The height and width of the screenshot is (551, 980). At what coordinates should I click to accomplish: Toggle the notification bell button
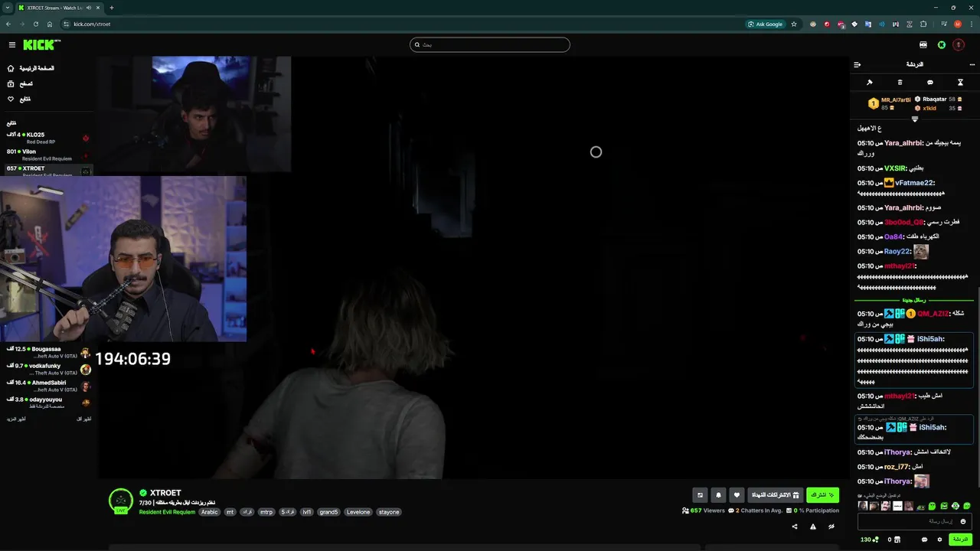[718, 495]
